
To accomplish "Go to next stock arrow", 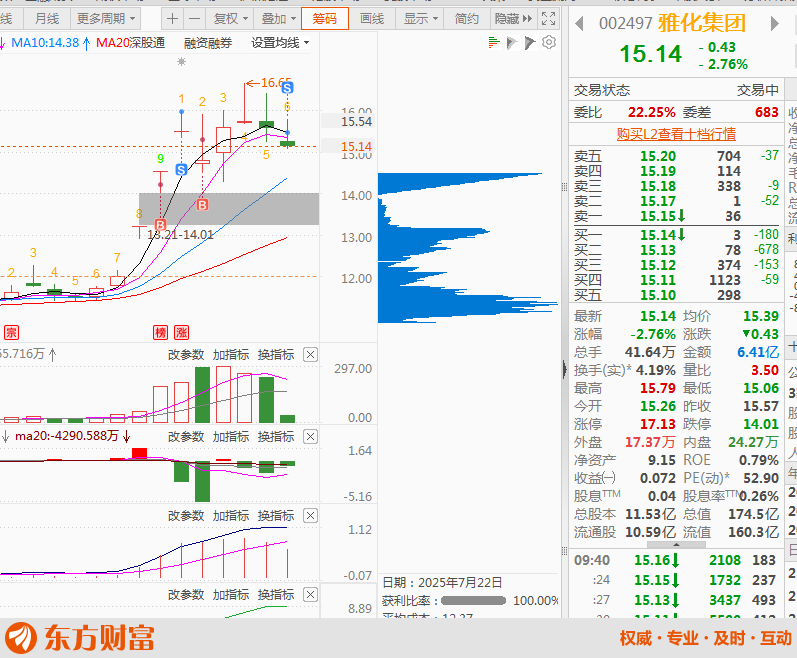I will coord(775,23).
